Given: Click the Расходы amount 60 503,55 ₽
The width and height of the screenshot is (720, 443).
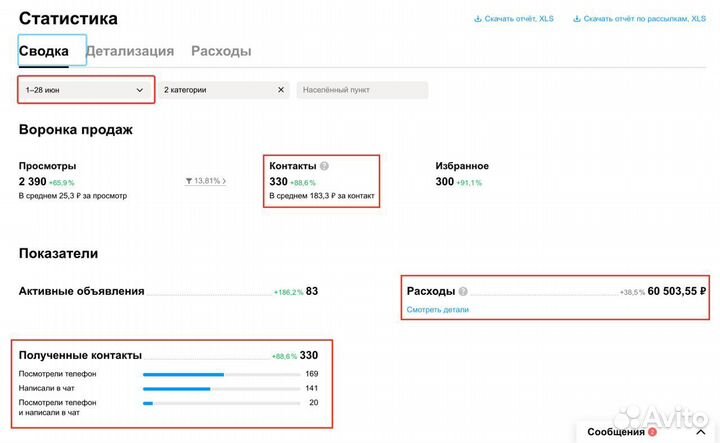Looking at the screenshot, I should pos(676,291).
